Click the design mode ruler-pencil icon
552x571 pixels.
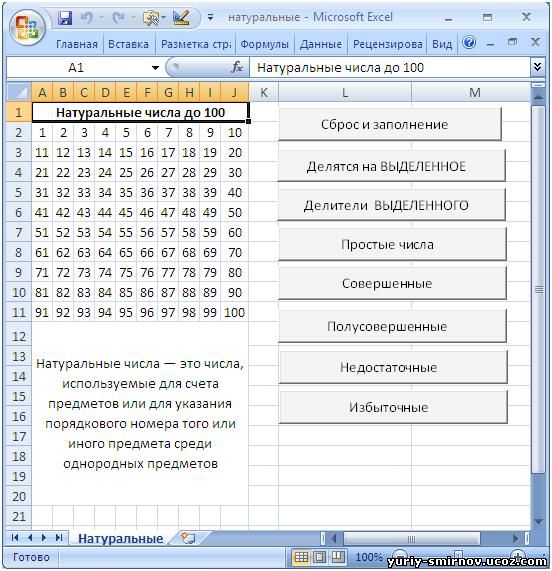181,17
